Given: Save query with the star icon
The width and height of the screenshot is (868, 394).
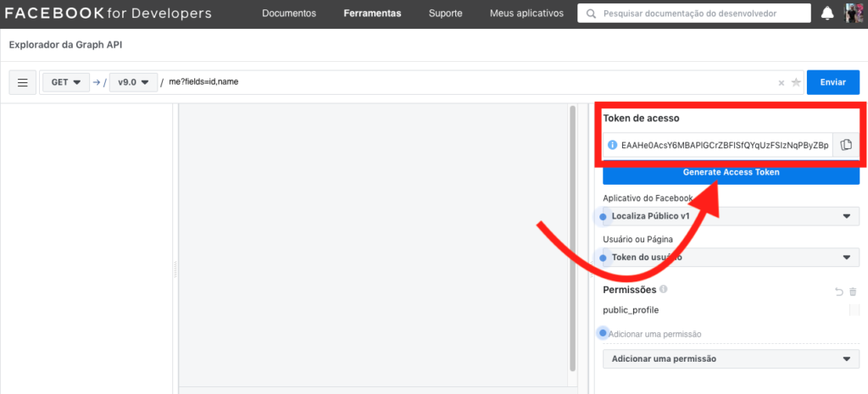Looking at the screenshot, I should [x=796, y=82].
